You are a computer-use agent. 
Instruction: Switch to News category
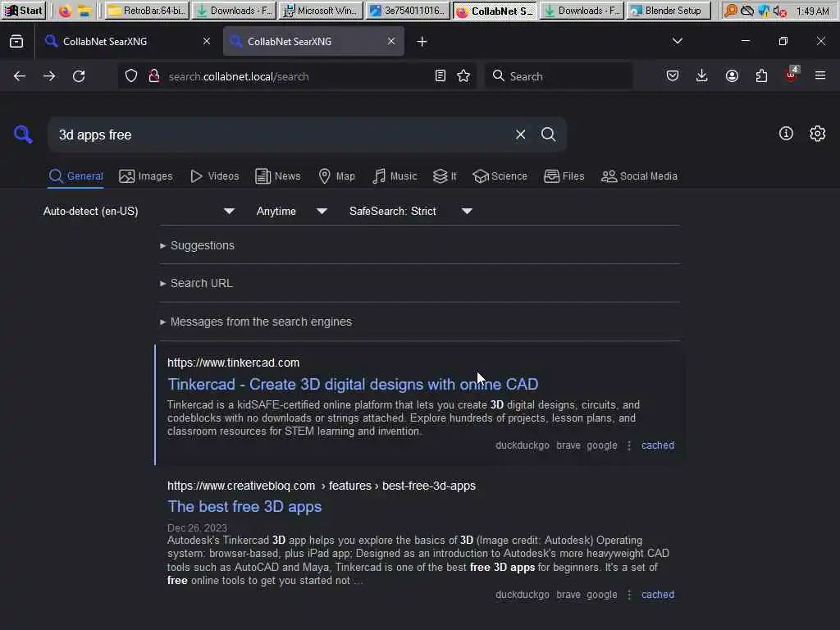[277, 176]
